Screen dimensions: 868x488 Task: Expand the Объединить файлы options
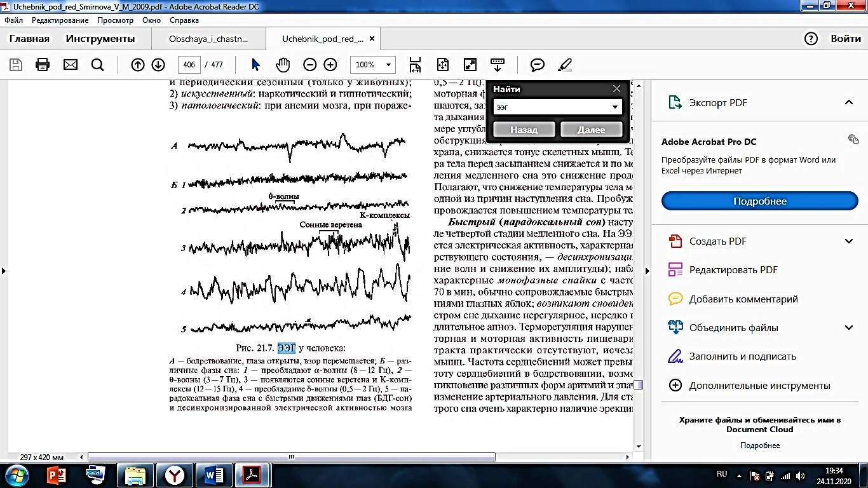[848, 328]
